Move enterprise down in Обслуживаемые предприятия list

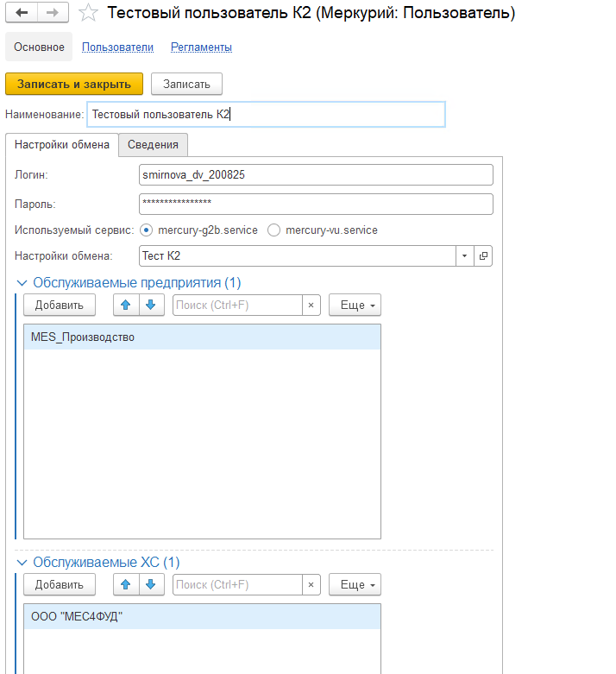coord(150,305)
